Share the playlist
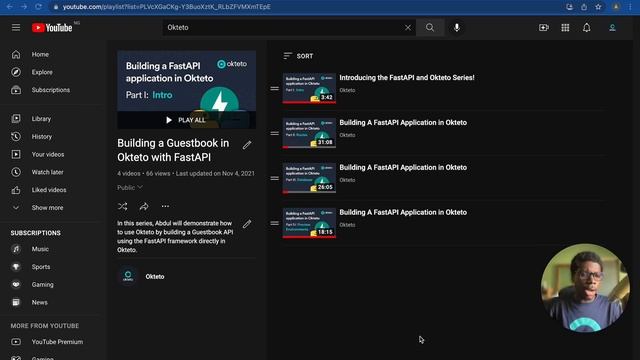The height and width of the screenshot is (360, 640). click(144, 206)
